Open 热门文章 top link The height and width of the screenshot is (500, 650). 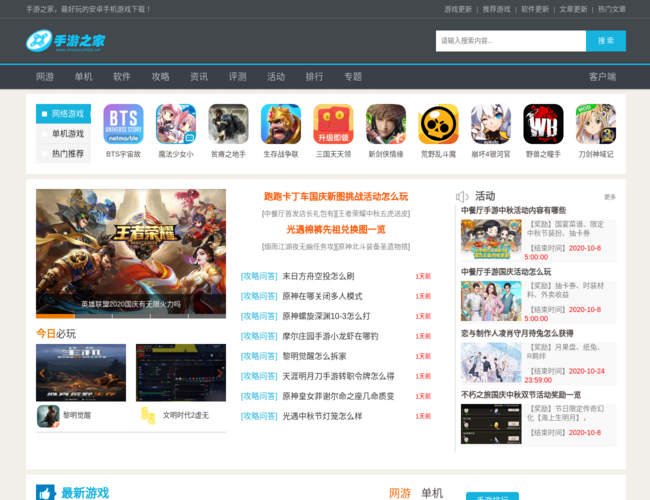click(612, 9)
